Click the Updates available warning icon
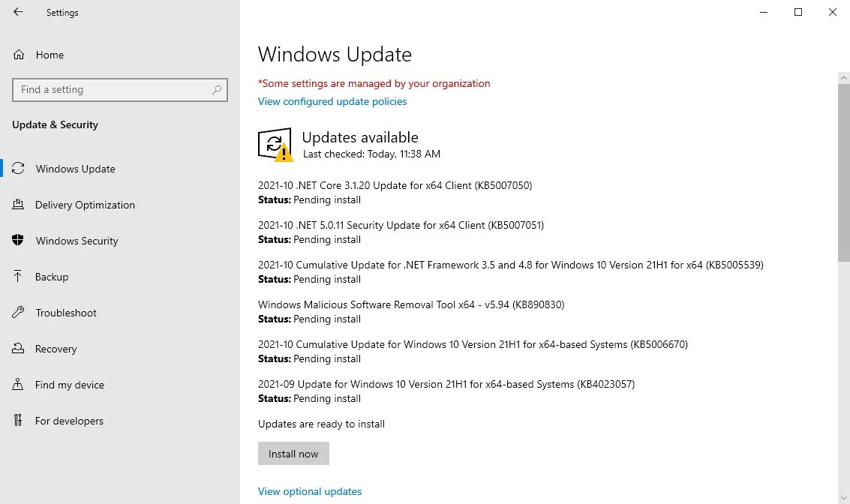 (x=275, y=145)
